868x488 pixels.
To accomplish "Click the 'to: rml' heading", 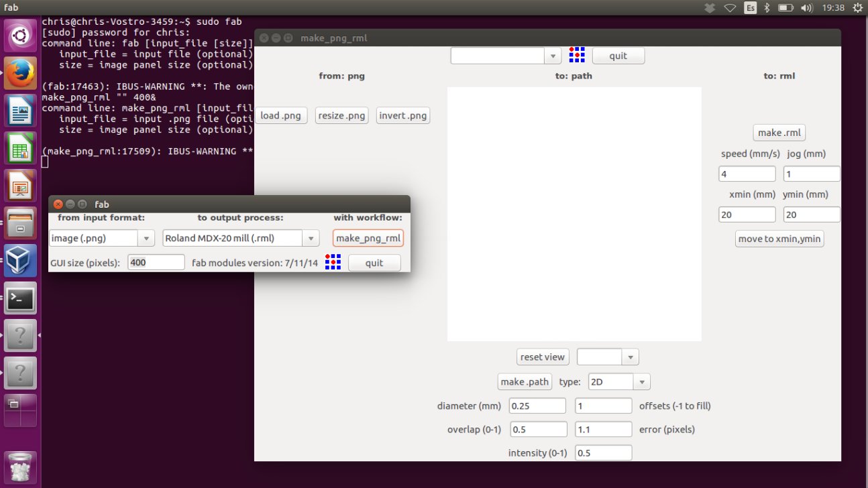I will (779, 76).
